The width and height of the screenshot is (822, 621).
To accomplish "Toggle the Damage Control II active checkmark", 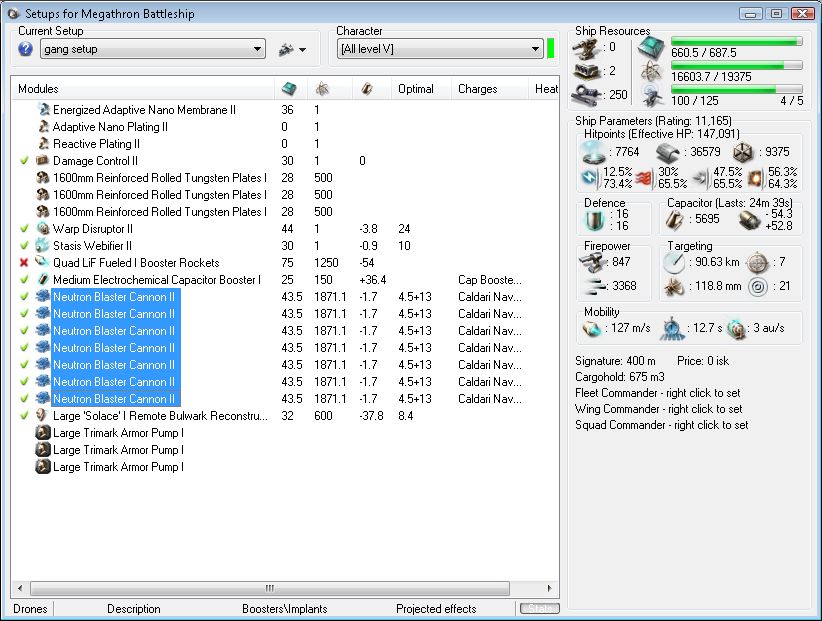I will [x=24, y=161].
